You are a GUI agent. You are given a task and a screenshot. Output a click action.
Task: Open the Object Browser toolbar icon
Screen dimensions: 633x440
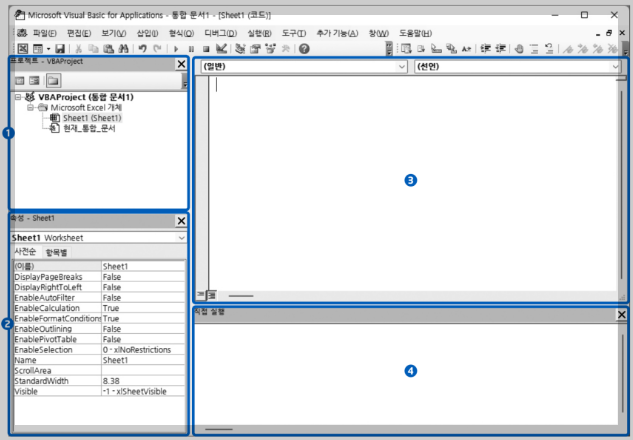(x=270, y=49)
